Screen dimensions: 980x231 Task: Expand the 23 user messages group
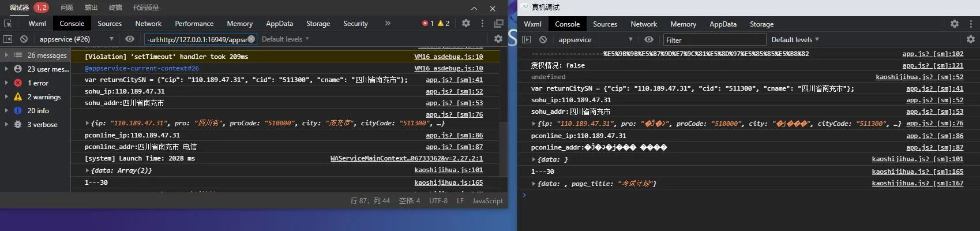click(x=36, y=69)
